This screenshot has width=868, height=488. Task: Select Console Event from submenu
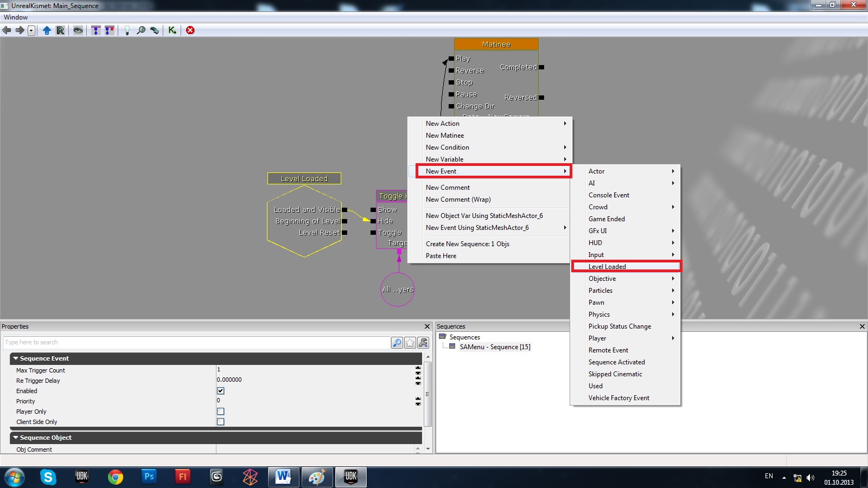[626, 195]
